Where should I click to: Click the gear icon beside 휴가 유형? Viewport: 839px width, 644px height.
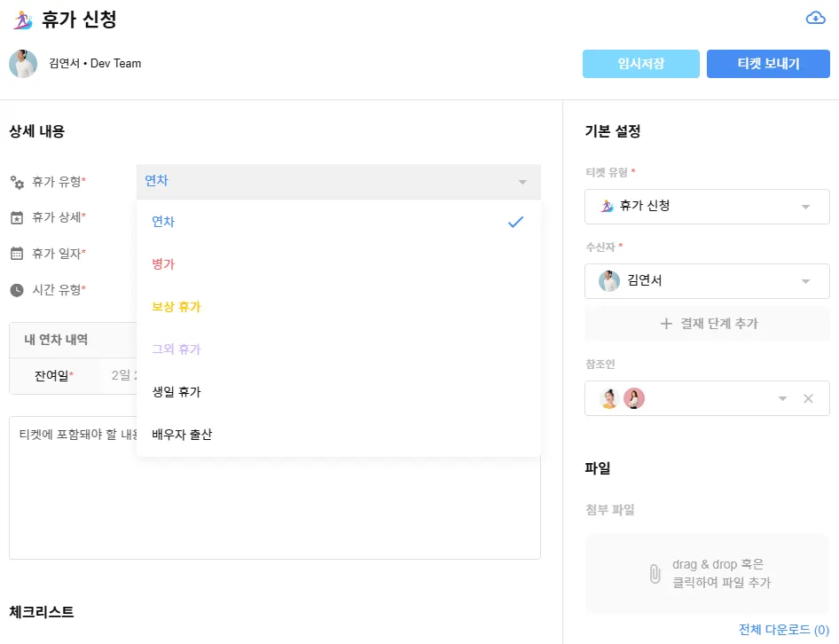(17, 182)
